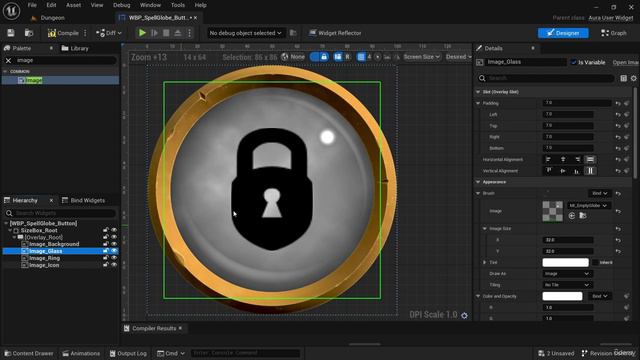This screenshot has width=640, height=360.
Task: Set horizontal alignment to right
Action: click(577, 160)
